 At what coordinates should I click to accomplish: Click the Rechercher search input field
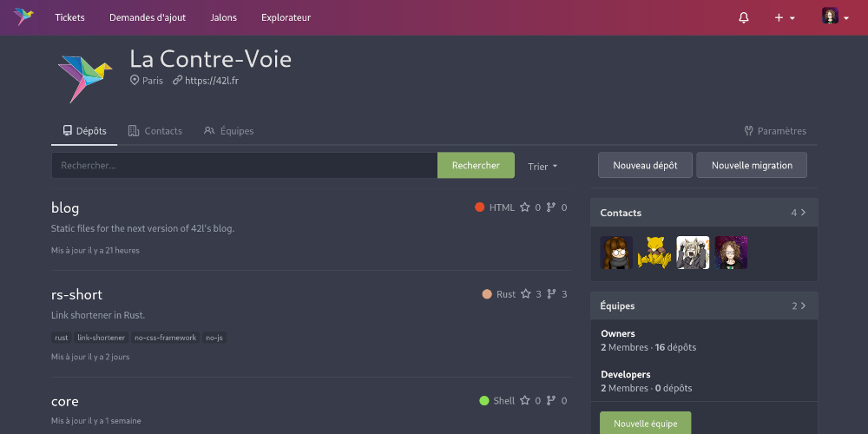click(245, 166)
